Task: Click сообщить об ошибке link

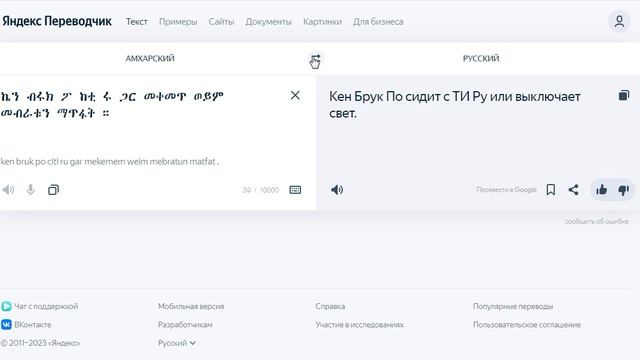Action: pos(596,221)
